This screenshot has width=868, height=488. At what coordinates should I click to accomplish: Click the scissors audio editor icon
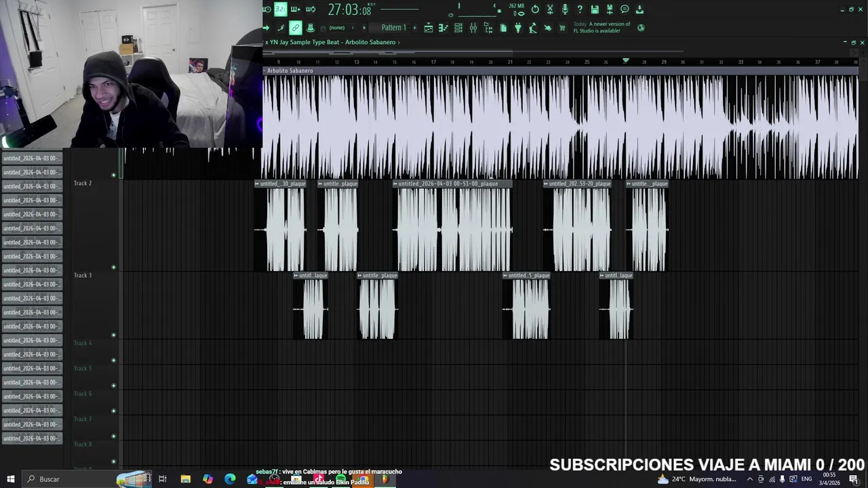pyautogui.click(x=550, y=9)
